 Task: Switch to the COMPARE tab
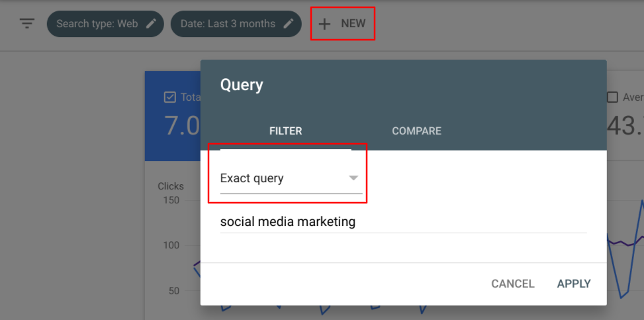(416, 131)
